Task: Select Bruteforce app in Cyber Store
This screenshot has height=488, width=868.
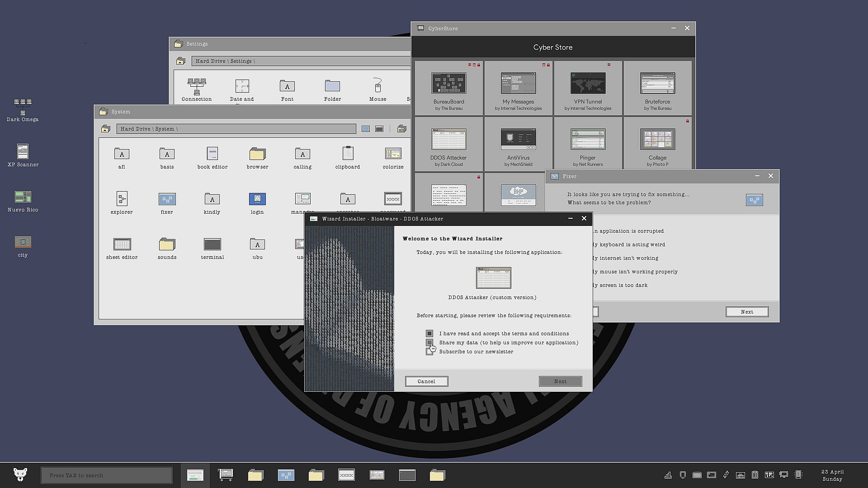Action: 657,89
